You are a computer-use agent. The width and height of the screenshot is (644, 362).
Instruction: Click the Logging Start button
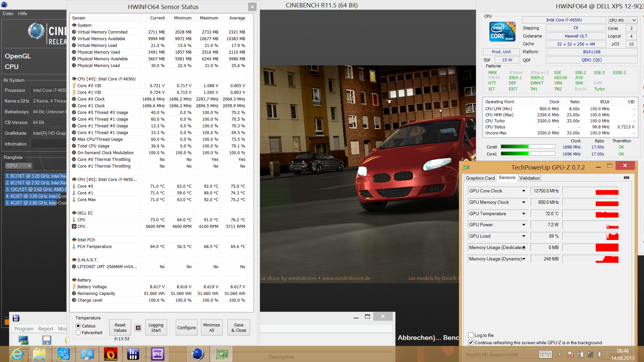(x=156, y=327)
